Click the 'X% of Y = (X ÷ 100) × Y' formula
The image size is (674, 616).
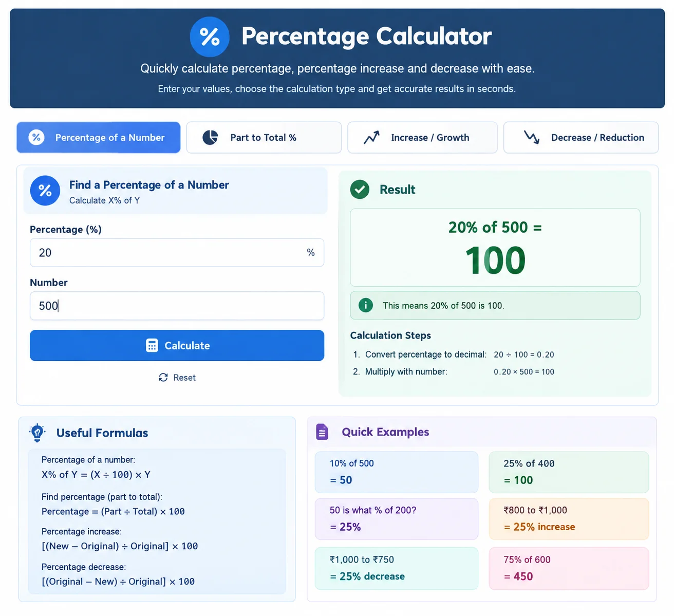[96, 475]
